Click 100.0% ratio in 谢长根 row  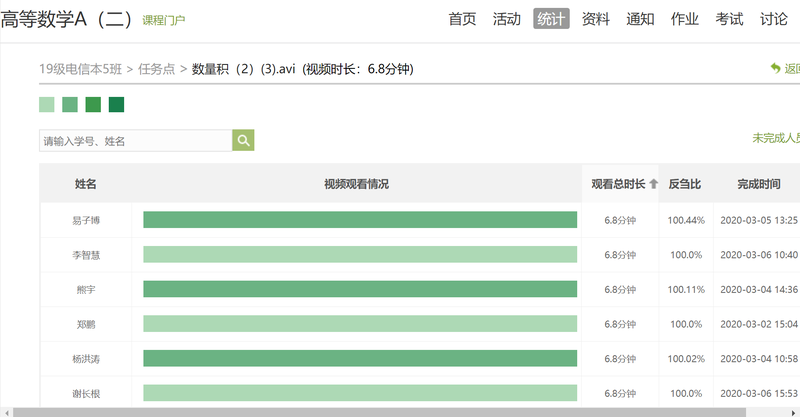coord(686,394)
